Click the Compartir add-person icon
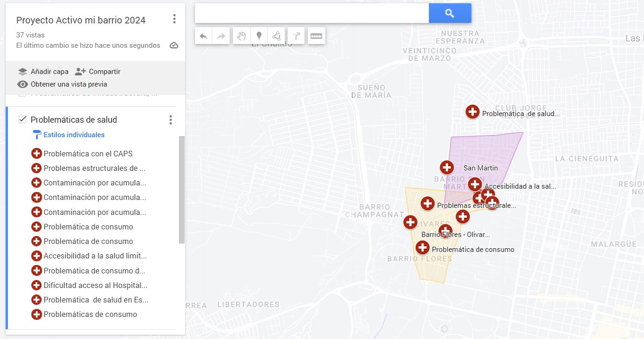 click(x=80, y=72)
